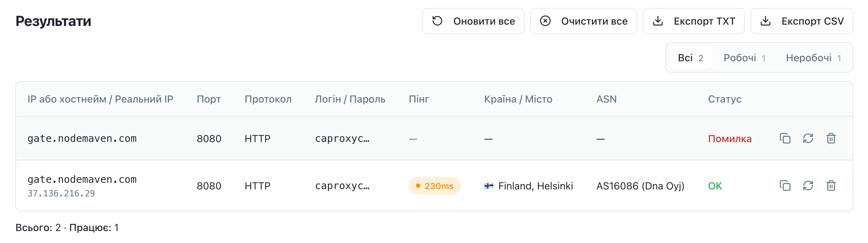
Task: Click the Оновити все button
Action: (x=473, y=21)
